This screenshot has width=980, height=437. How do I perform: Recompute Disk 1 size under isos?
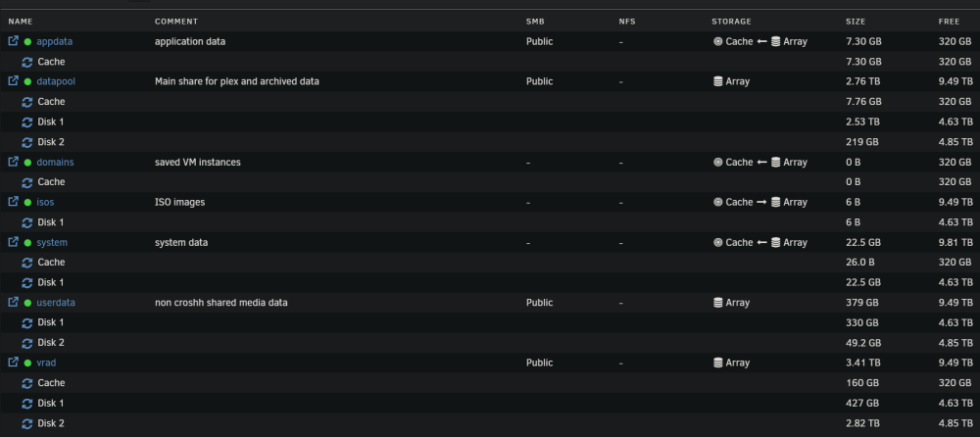click(26, 222)
